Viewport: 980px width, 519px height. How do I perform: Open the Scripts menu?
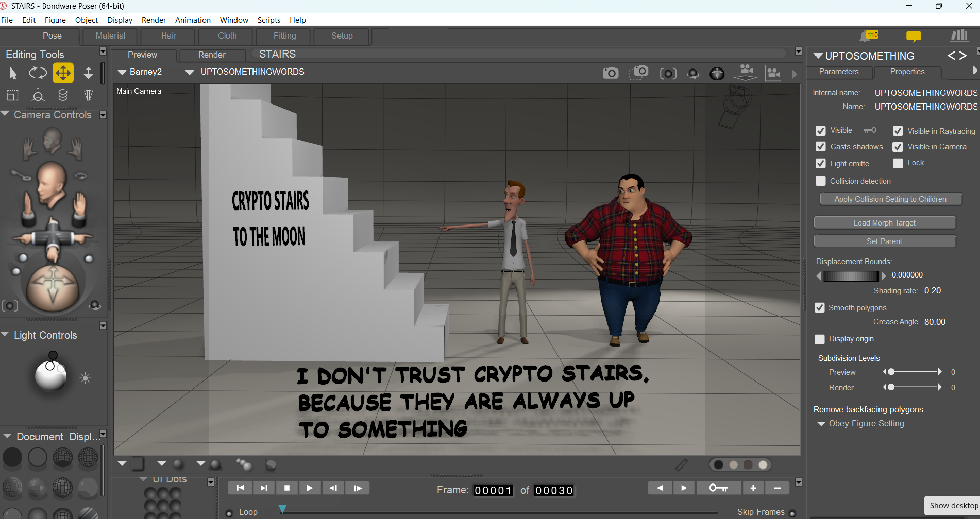[269, 20]
